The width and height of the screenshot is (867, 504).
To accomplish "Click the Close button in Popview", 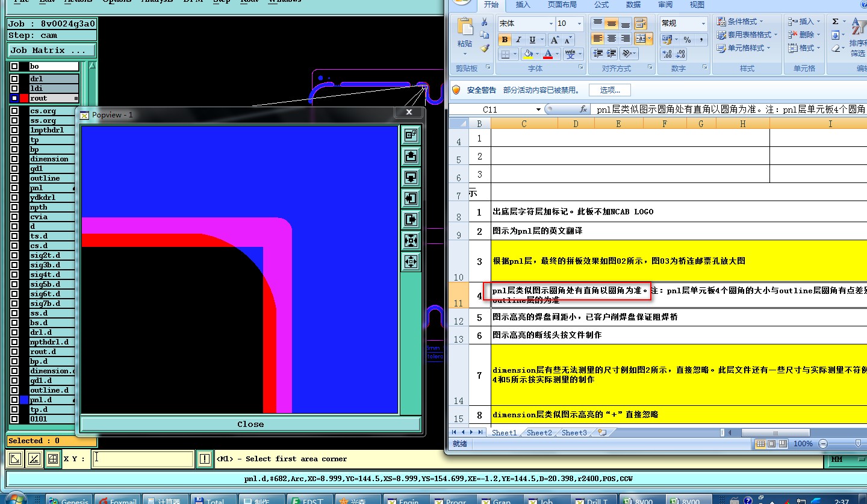I will [x=250, y=424].
